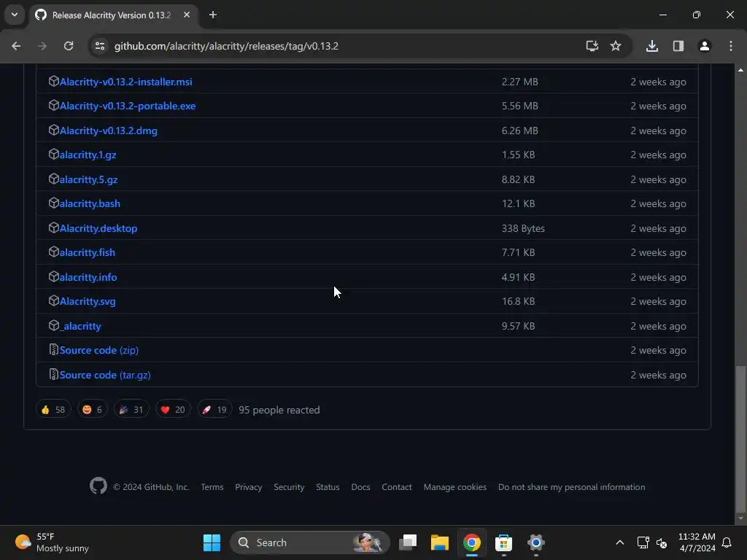The image size is (747, 560).
Task: Toggle heart reaction with 20
Action: [x=173, y=410]
